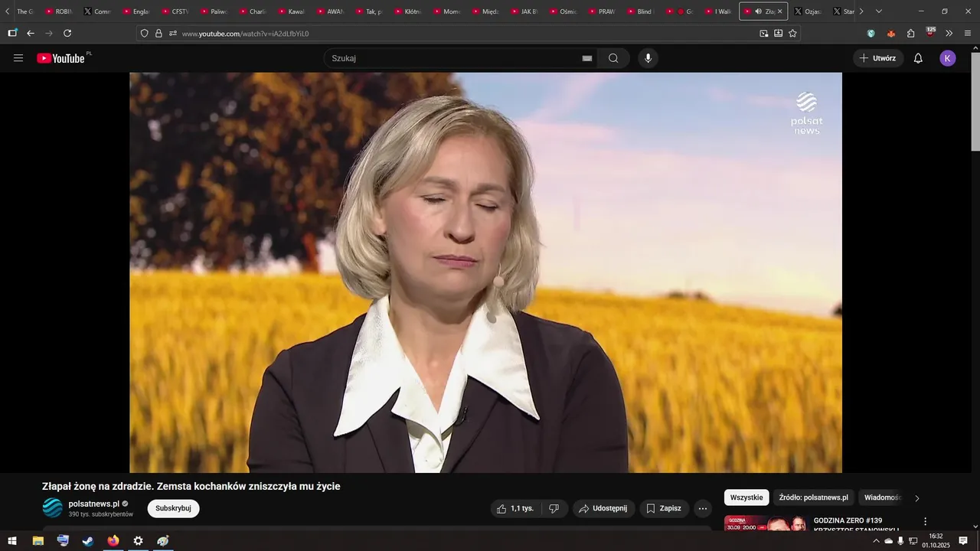980x551 pixels.
Task: Open Firefox from the taskbar
Action: [x=113, y=541]
